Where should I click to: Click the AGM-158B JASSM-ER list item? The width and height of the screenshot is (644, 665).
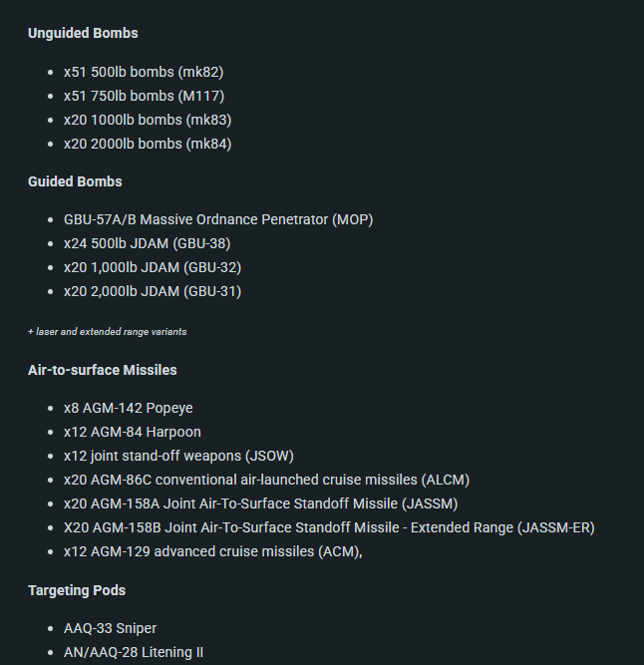click(329, 527)
